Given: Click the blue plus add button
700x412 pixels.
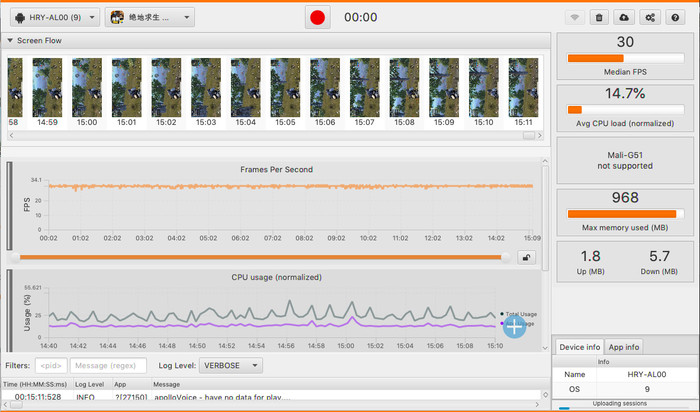Looking at the screenshot, I should (x=514, y=326).
